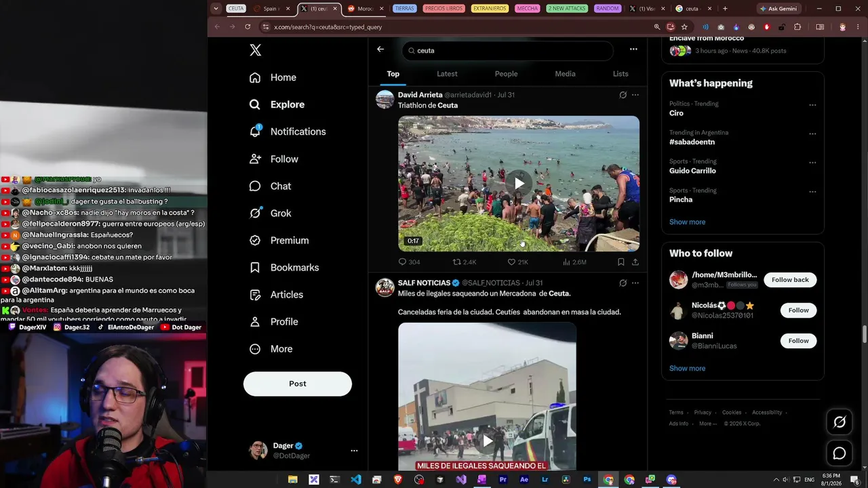Click the ceuta search input field
The image size is (868, 488).
pos(507,50)
